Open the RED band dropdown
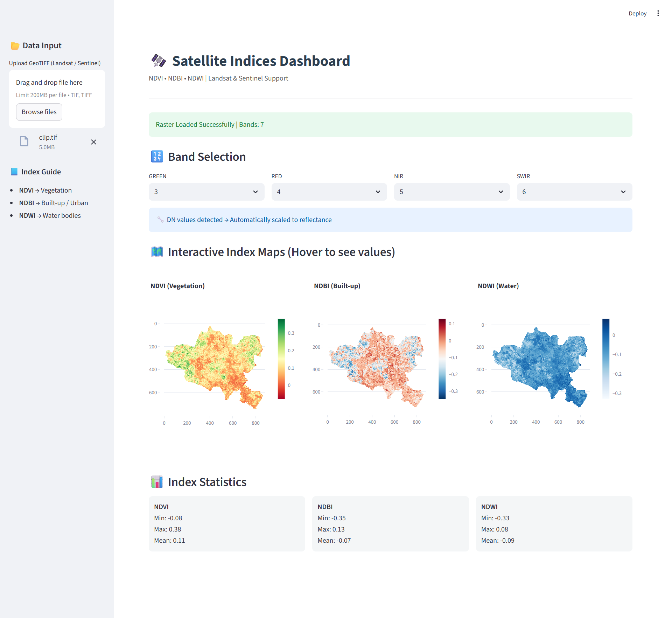This screenshot has height=618, width=672. tap(329, 192)
